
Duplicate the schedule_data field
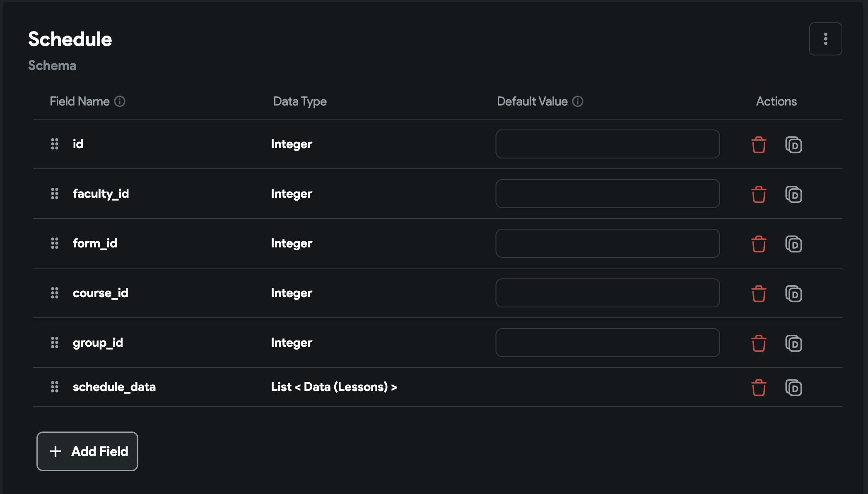point(793,387)
